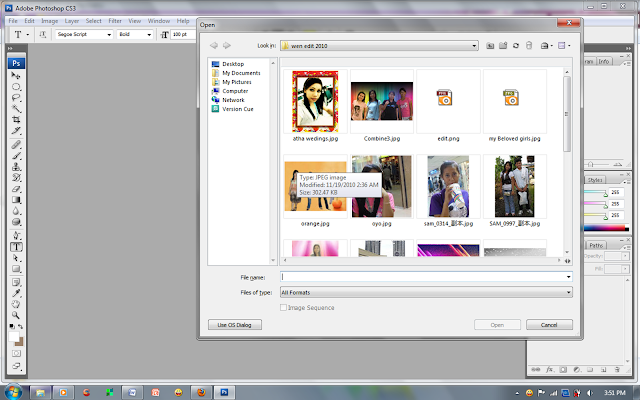Select the Horizontal Type tool

click(x=16, y=247)
